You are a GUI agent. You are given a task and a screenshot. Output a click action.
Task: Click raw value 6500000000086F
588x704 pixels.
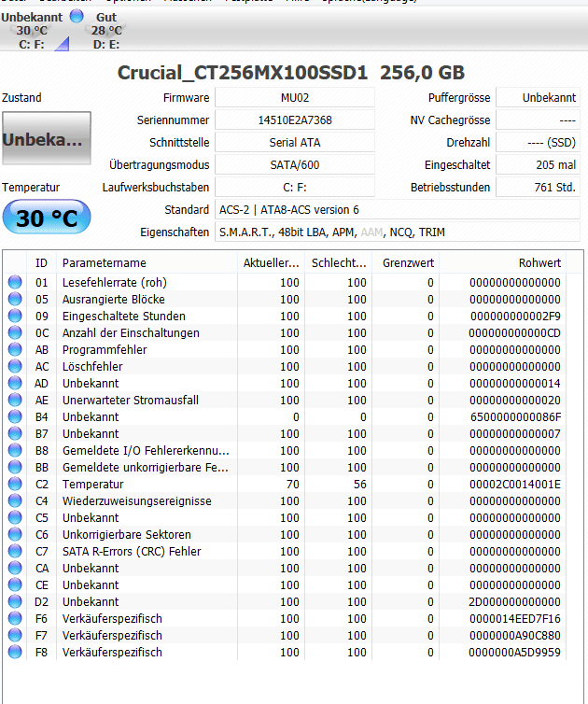516,416
